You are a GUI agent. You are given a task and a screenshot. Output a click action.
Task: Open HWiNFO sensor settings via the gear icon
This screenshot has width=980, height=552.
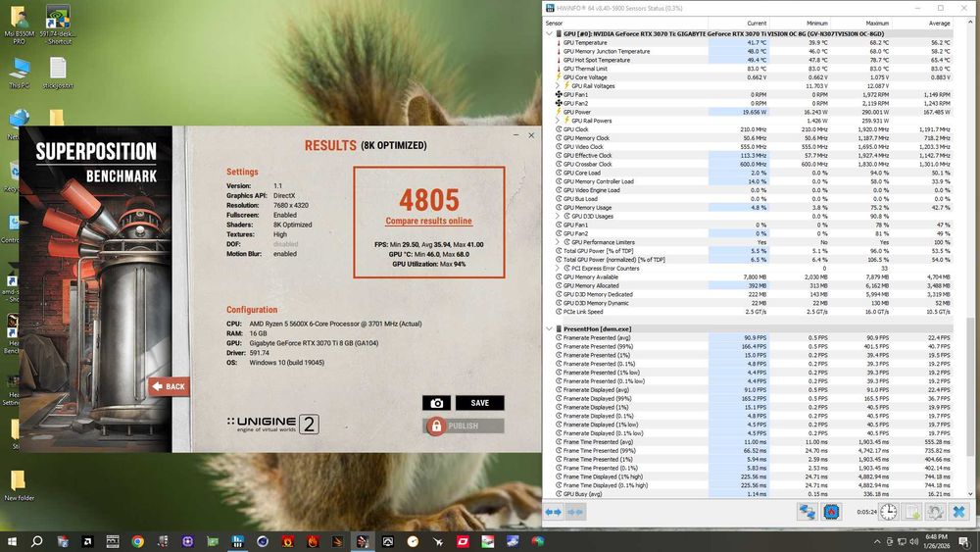coord(935,512)
